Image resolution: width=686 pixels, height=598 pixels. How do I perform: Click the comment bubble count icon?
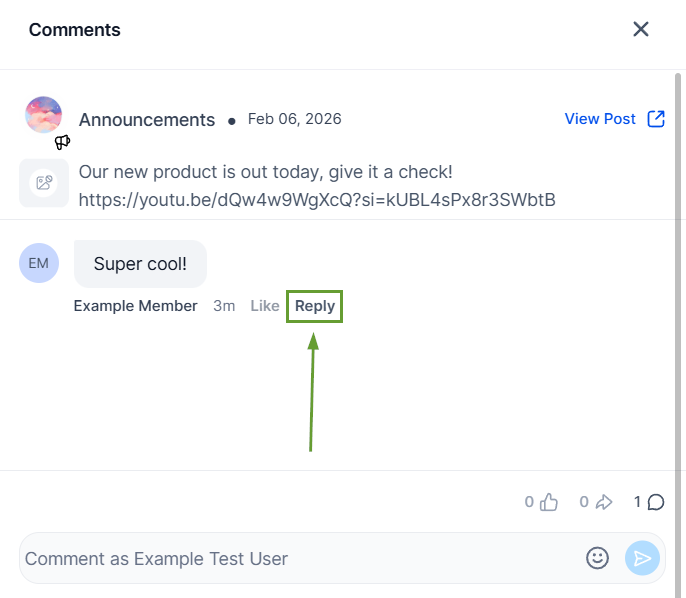point(656,502)
